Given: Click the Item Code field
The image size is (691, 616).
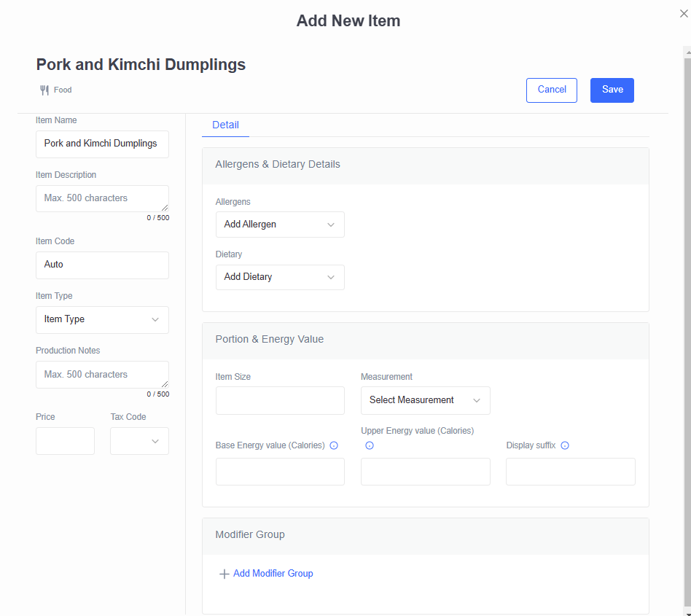Looking at the screenshot, I should (102, 265).
